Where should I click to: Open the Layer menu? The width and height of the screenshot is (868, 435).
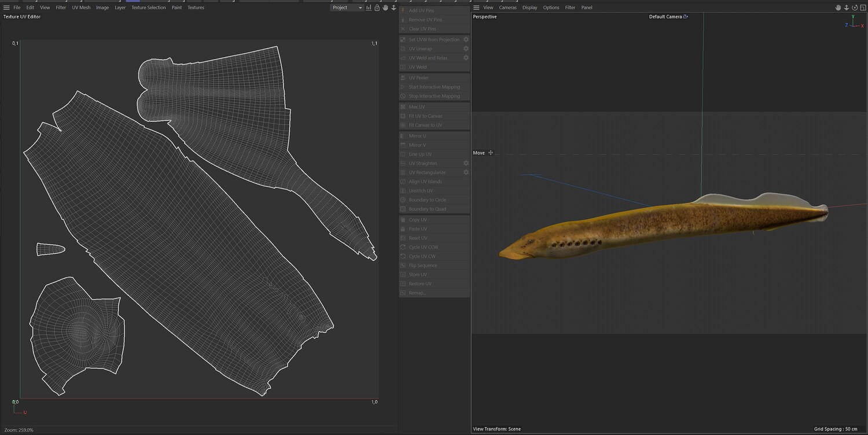pyautogui.click(x=120, y=8)
